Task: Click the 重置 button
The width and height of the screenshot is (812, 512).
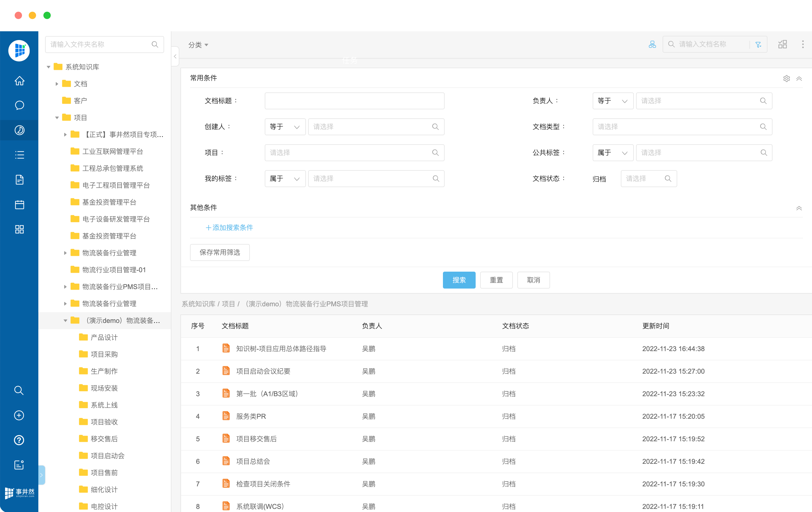Action: 496,280
